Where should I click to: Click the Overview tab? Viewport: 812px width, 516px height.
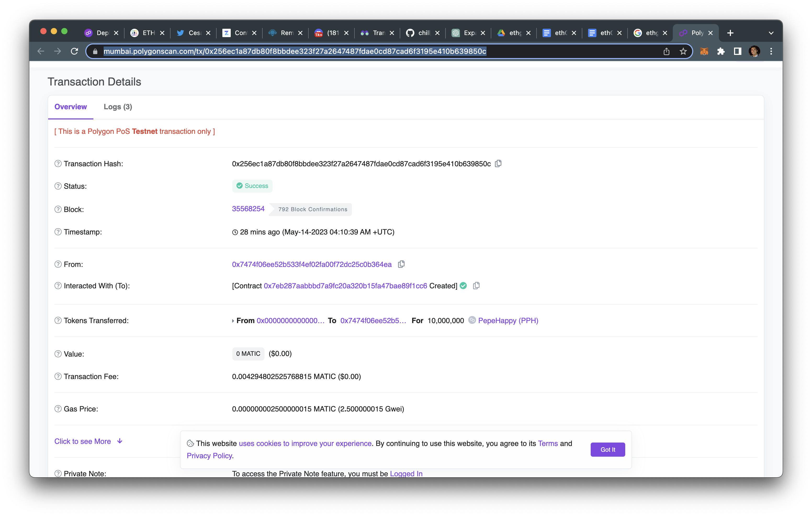click(x=70, y=107)
